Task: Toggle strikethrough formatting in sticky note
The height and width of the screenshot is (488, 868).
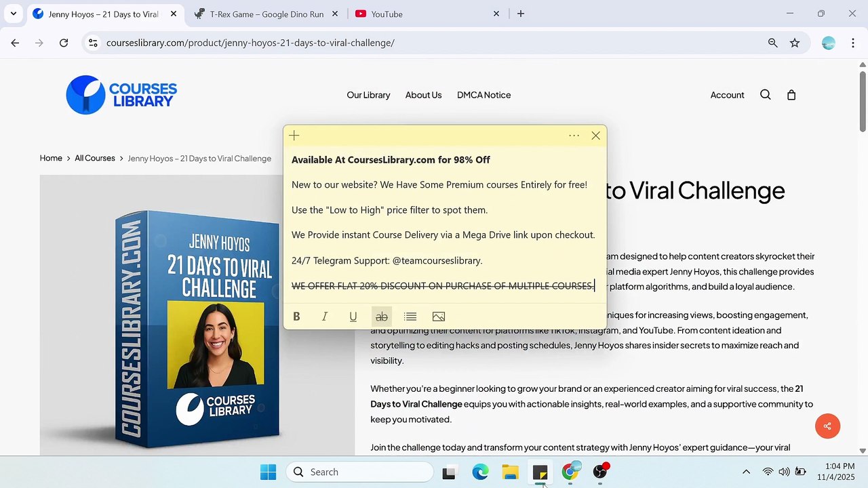Action: point(382,317)
